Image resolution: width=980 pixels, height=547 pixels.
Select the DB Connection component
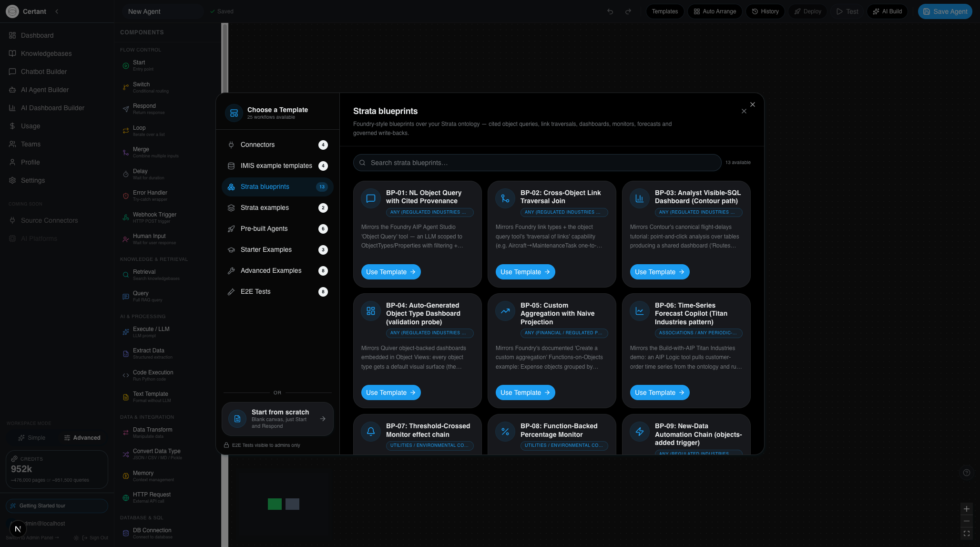click(167, 533)
